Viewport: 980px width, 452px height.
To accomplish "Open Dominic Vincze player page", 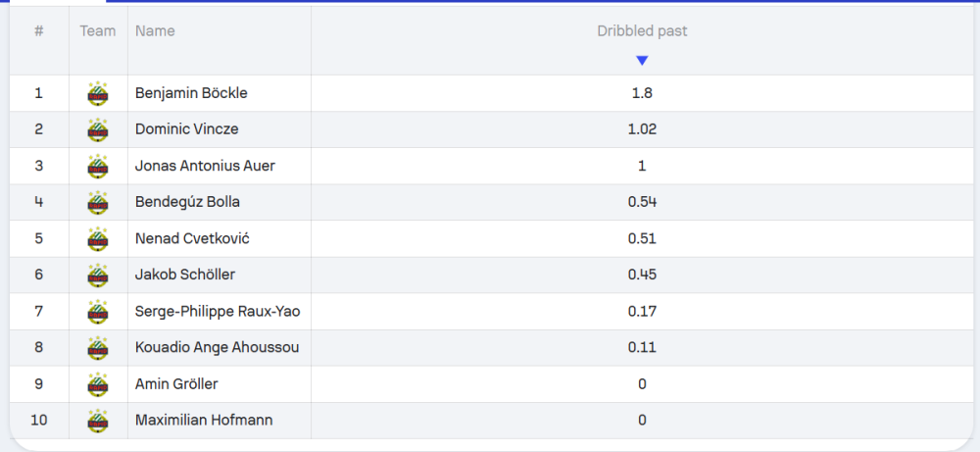I will pos(186,130).
